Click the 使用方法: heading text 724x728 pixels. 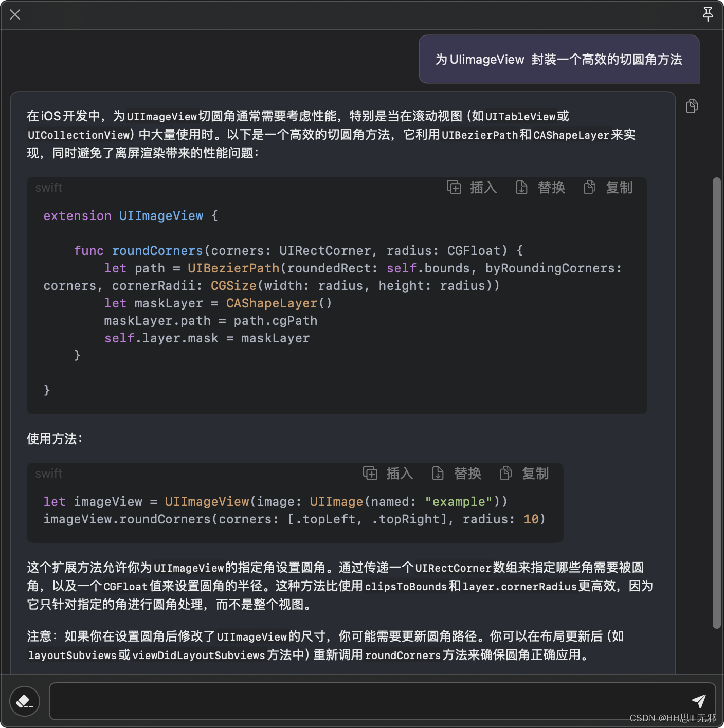55,439
